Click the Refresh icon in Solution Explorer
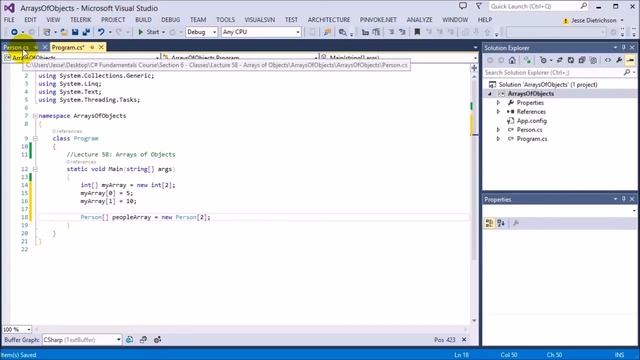640x360 pixels. click(571, 60)
